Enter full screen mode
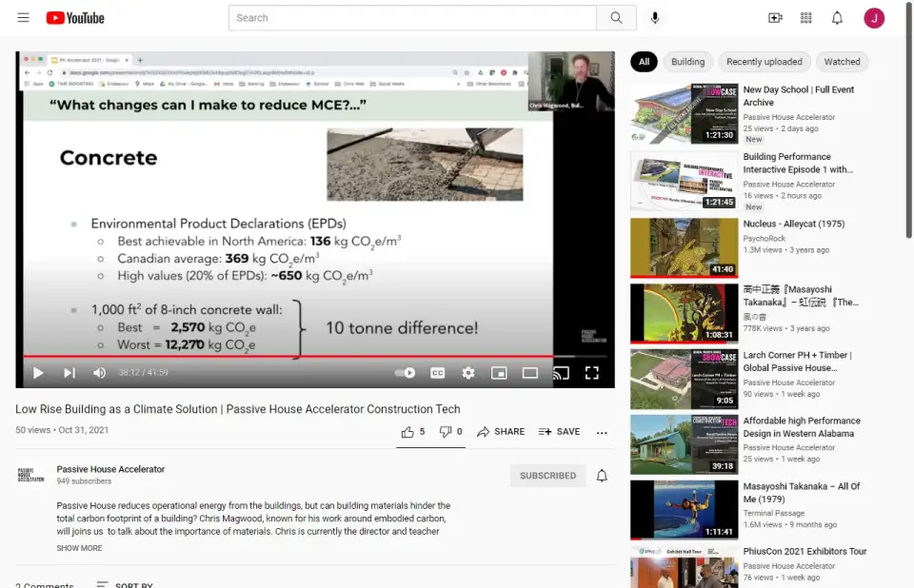 point(591,373)
